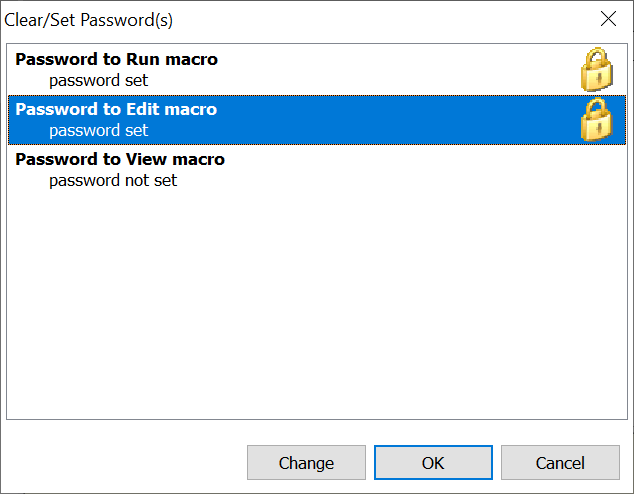Click the lock icon on Edit macro row

point(597,120)
